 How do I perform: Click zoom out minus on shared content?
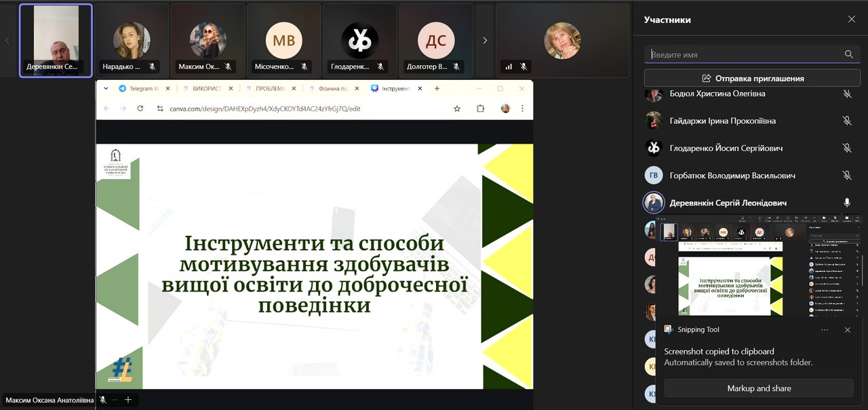(x=115, y=400)
